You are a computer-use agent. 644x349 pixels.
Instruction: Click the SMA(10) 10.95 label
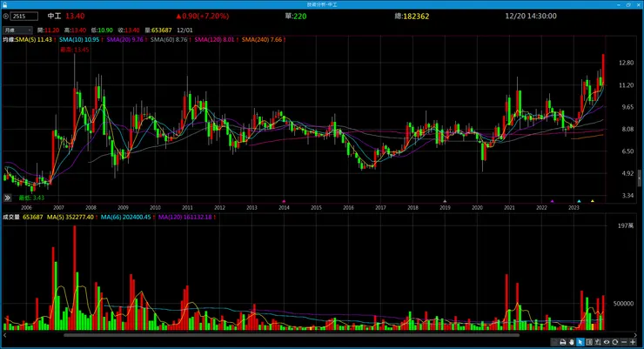[x=79, y=40]
